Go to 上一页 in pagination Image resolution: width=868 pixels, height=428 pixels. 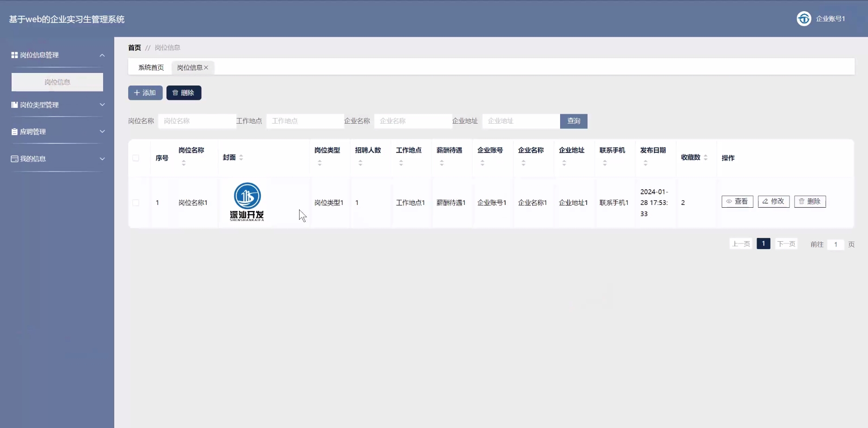pyautogui.click(x=741, y=244)
